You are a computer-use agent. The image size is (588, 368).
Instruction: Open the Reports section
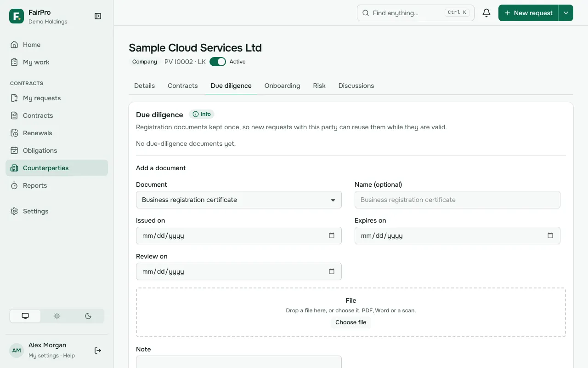pyautogui.click(x=57, y=185)
